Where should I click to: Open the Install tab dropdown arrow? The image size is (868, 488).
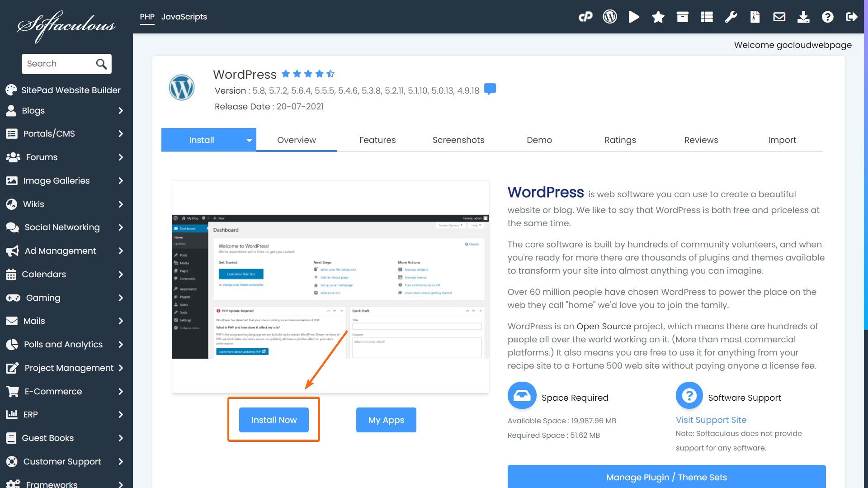click(x=249, y=140)
